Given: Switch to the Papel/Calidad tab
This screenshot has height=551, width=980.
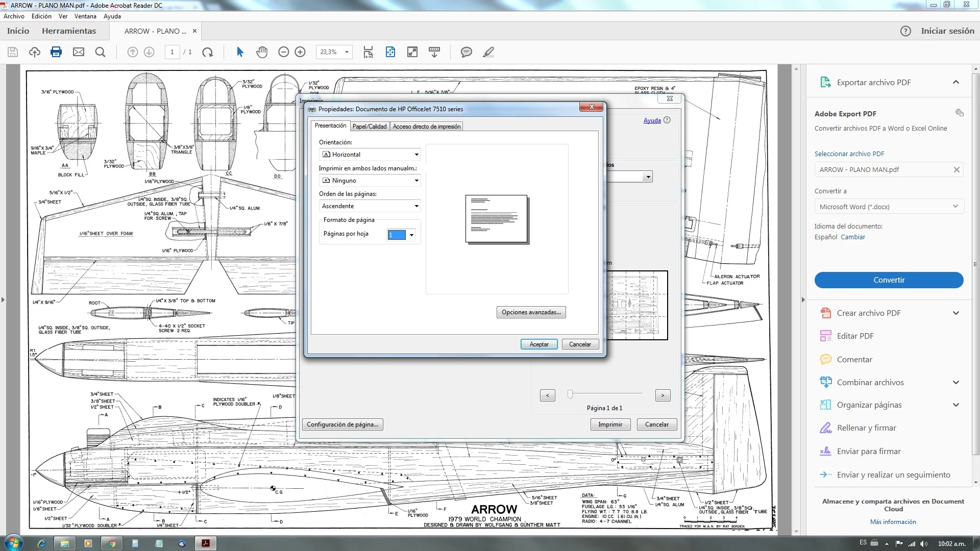Looking at the screenshot, I should [370, 127].
